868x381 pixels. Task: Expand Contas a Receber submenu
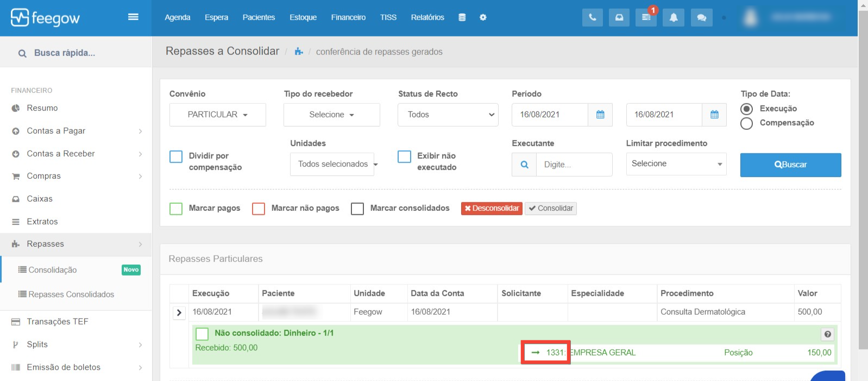click(x=140, y=154)
